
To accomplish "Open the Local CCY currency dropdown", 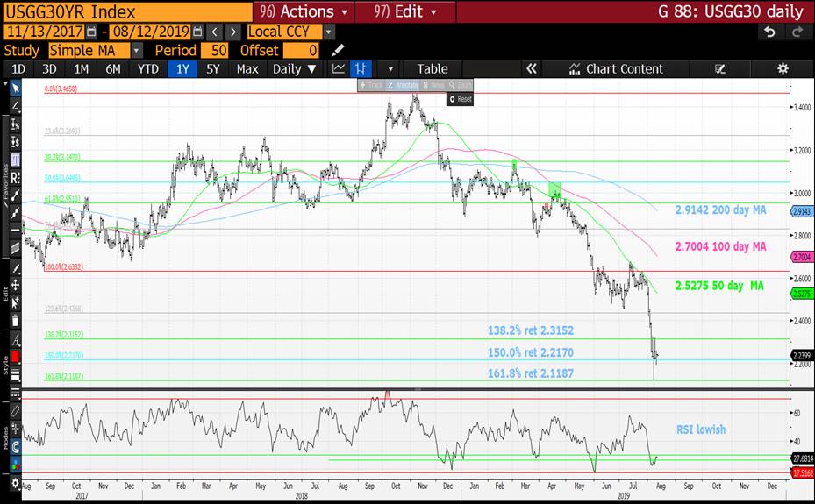I will (284, 32).
